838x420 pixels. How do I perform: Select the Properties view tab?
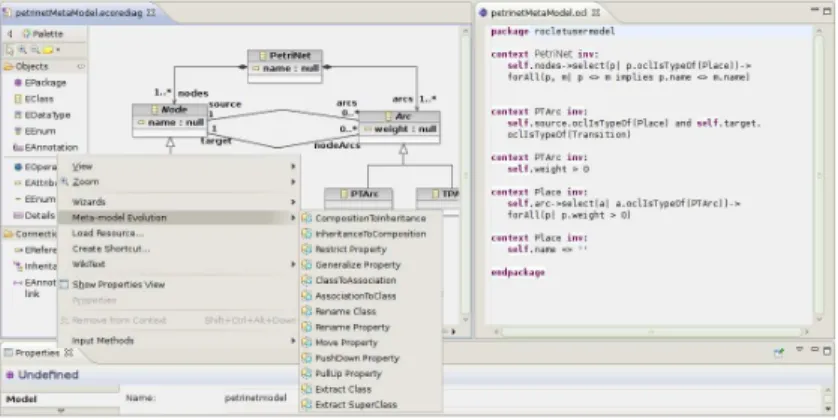tap(37, 353)
